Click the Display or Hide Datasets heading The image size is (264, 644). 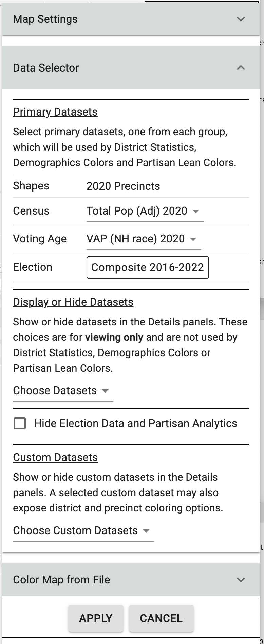coord(73,302)
